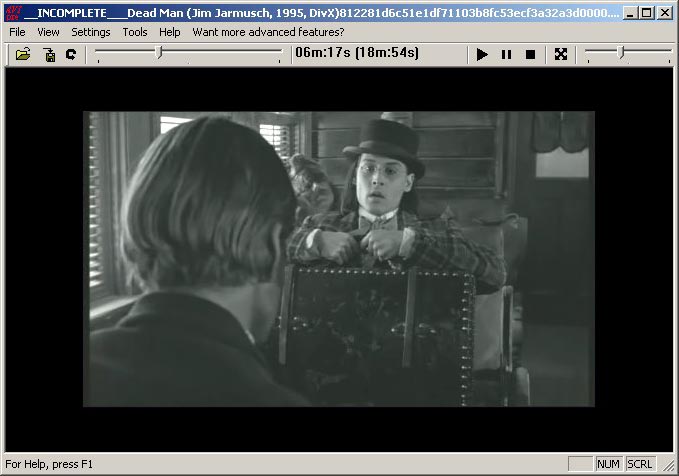Open the Settings menu

pos(91,32)
